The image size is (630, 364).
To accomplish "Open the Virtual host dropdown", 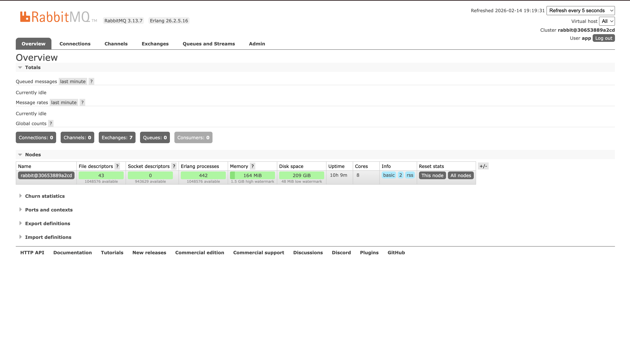I will (x=607, y=21).
